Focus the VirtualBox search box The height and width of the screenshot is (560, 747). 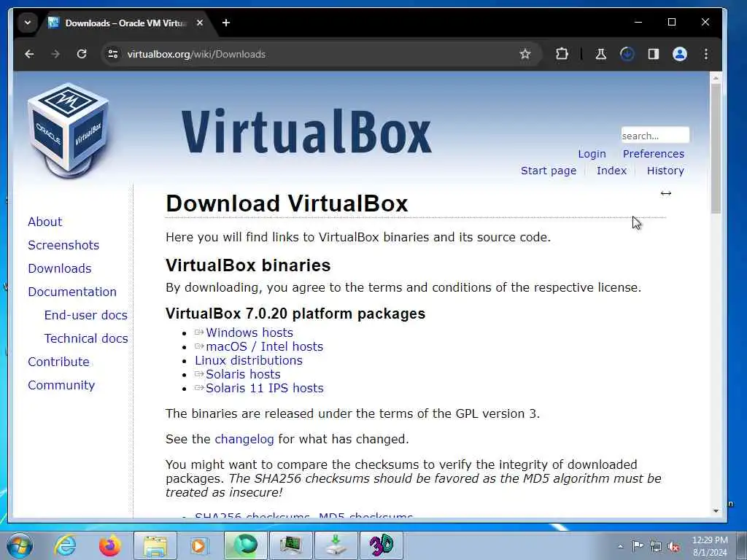coord(655,135)
